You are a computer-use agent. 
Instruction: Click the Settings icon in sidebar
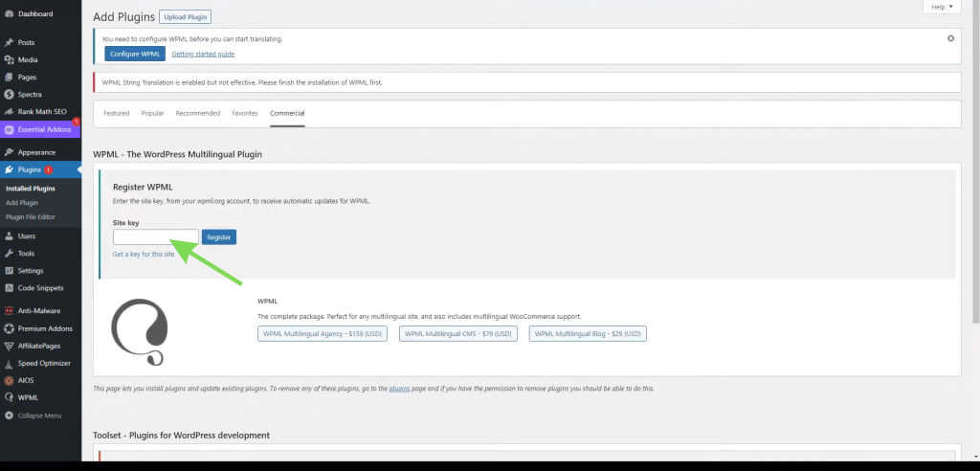(x=9, y=271)
